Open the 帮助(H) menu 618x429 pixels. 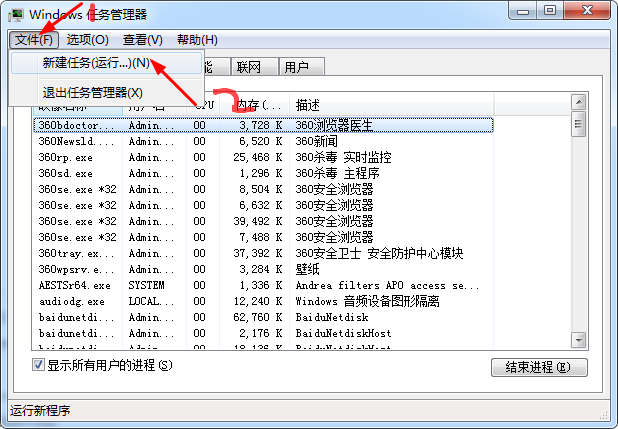point(197,39)
